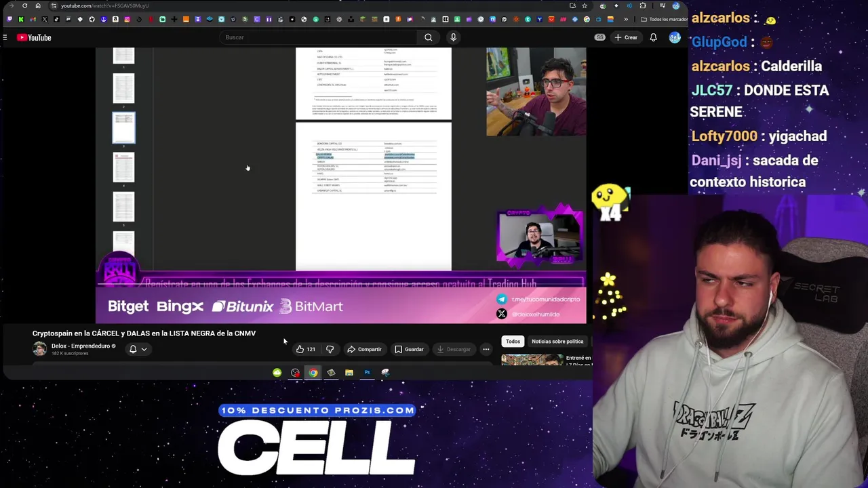Viewport: 868px width, 488px height.
Task: Open the Todos los marcadores folder
Action: (x=663, y=19)
